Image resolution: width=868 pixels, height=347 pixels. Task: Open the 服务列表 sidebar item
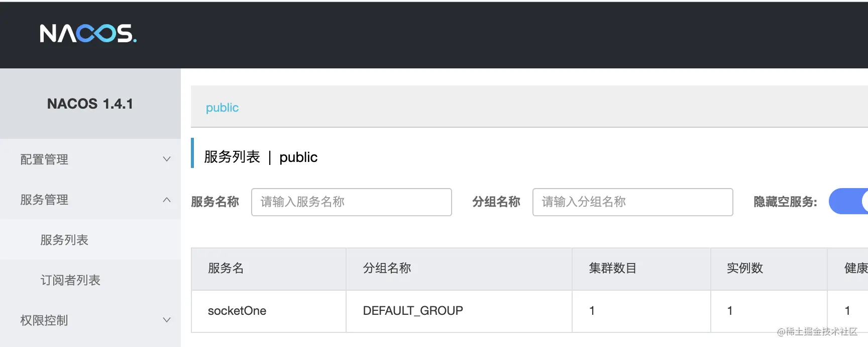click(64, 240)
